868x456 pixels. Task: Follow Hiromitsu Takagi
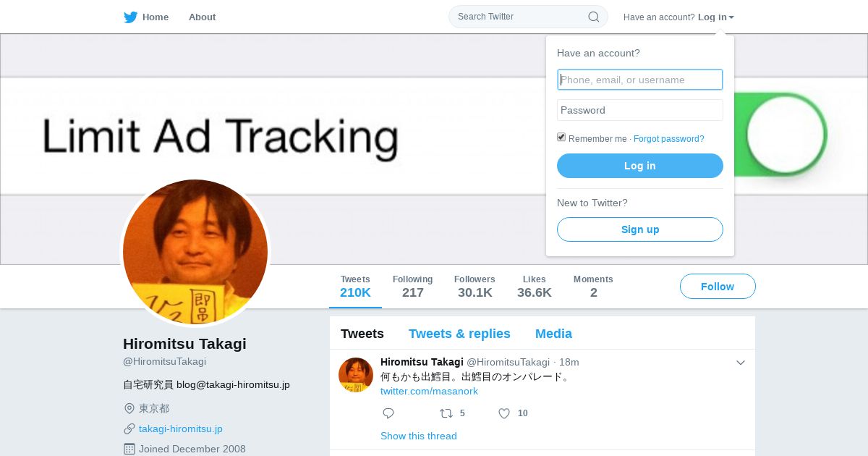pyautogui.click(x=718, y=287)
